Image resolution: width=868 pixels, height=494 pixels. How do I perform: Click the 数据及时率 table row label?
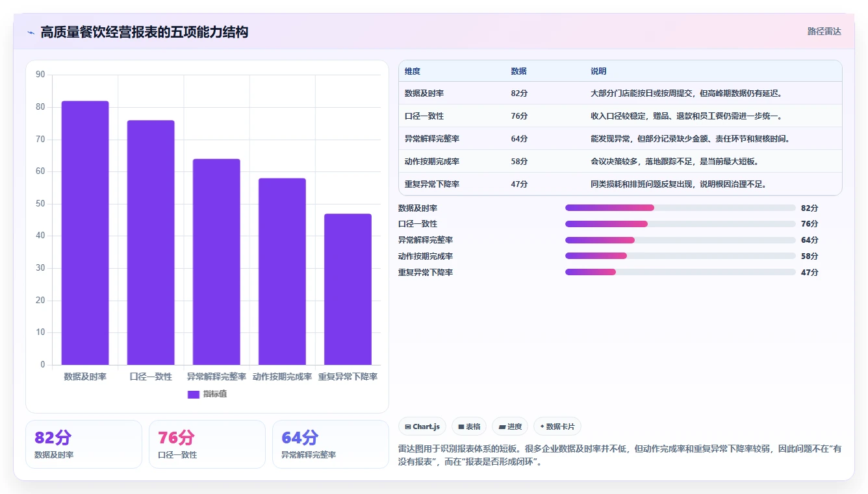[x=424, y=93]
